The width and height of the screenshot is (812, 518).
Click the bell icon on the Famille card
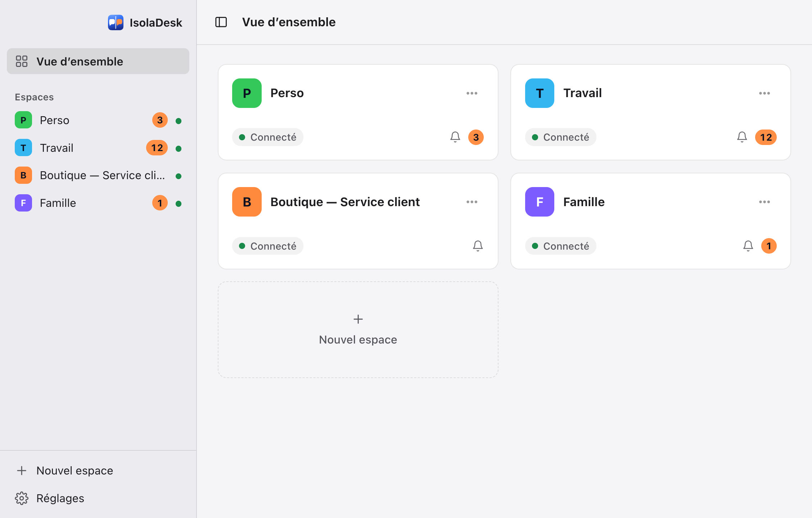coord(748,246)
